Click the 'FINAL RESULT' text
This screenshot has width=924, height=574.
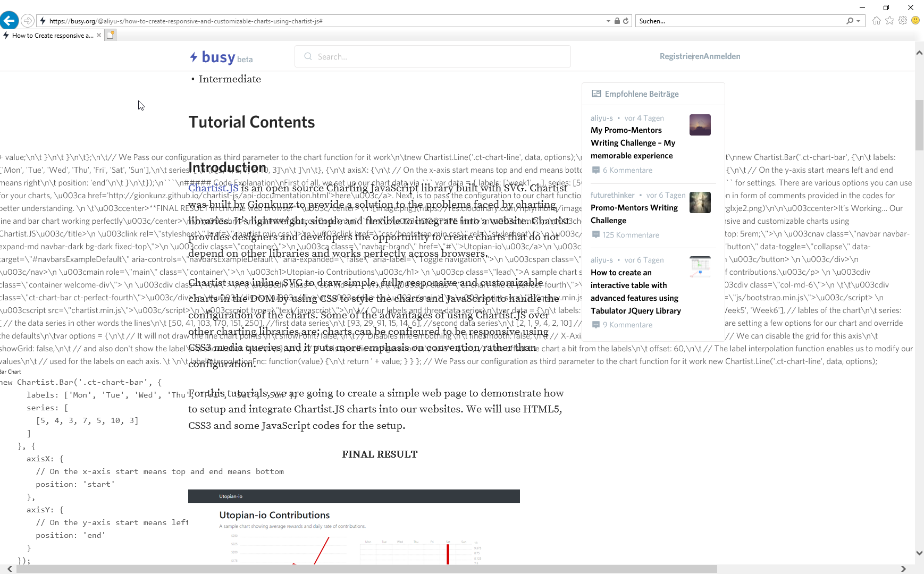click(x=380, y=454)
